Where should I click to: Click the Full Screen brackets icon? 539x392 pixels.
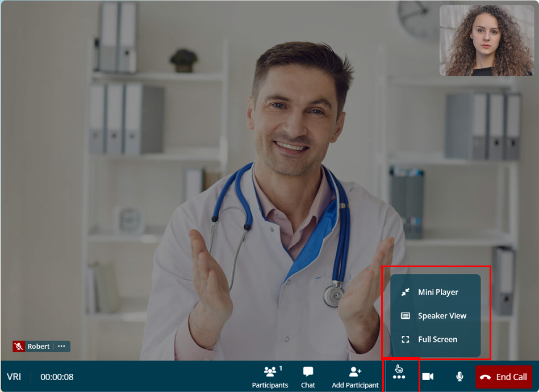coord(406,339)
